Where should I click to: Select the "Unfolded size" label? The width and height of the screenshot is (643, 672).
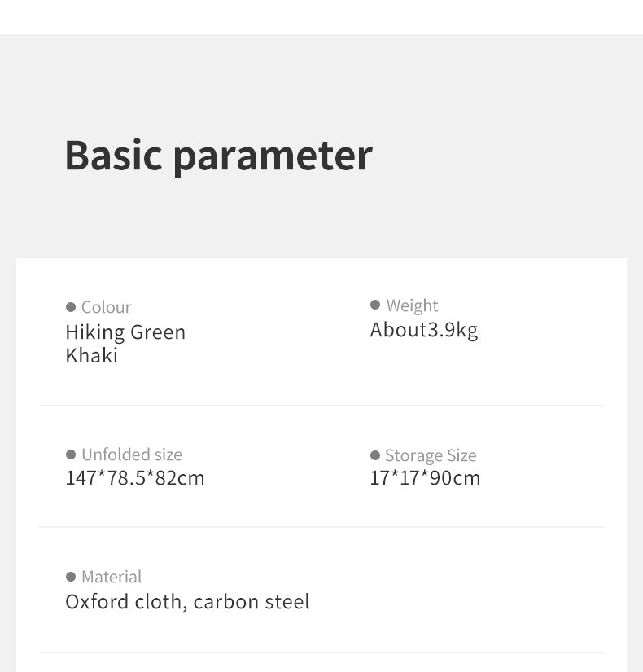pyautogui.click(x=132, y=455)
